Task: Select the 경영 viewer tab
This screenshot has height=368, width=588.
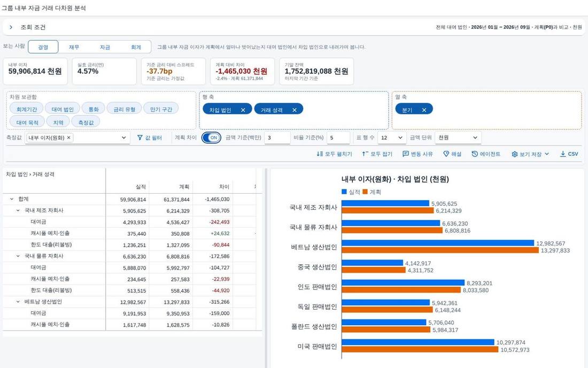Action: 43,47
